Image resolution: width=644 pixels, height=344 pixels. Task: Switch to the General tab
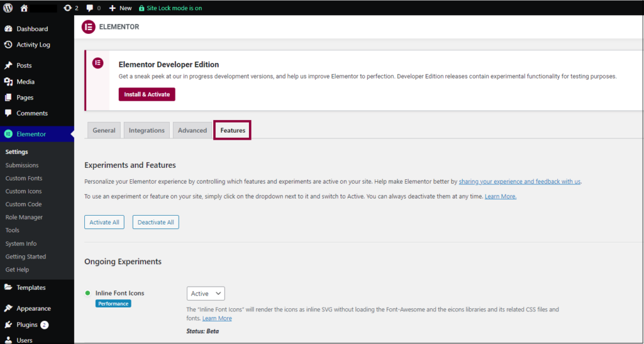[x=104, y=131]
